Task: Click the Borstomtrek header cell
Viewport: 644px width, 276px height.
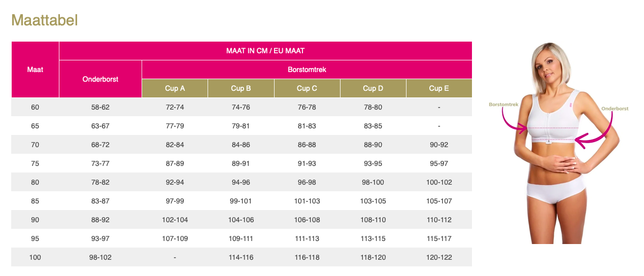Action: pyautogui.click(x=307, y=70)
